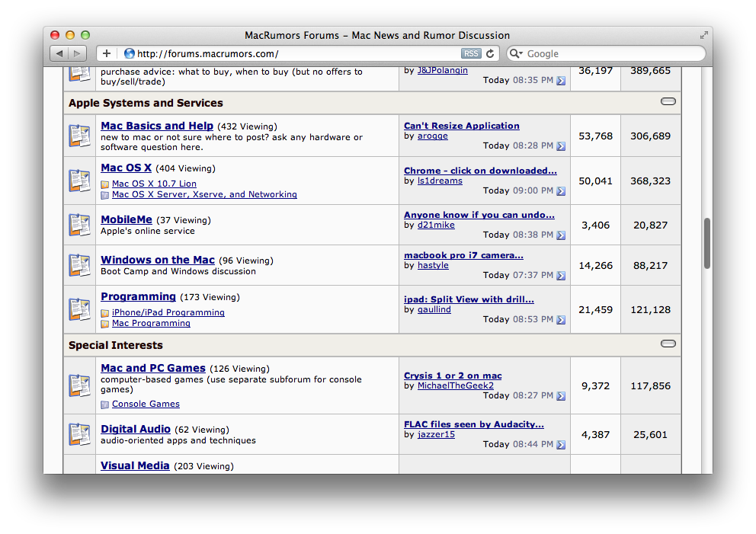This screenshot has height=534, width=756.
Task: Open the Mac OS X forum link
Action: coord(126,168)
